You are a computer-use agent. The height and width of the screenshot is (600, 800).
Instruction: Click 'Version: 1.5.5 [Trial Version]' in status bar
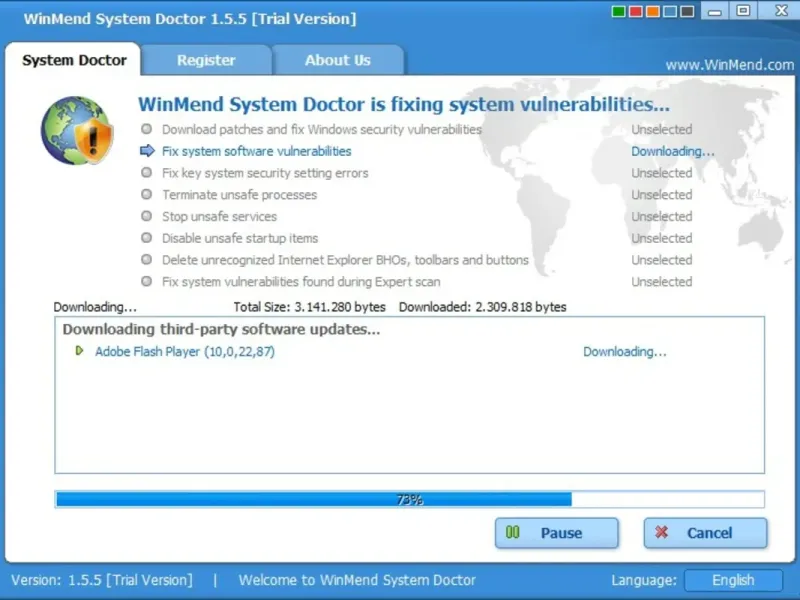[x=102, y=580]
